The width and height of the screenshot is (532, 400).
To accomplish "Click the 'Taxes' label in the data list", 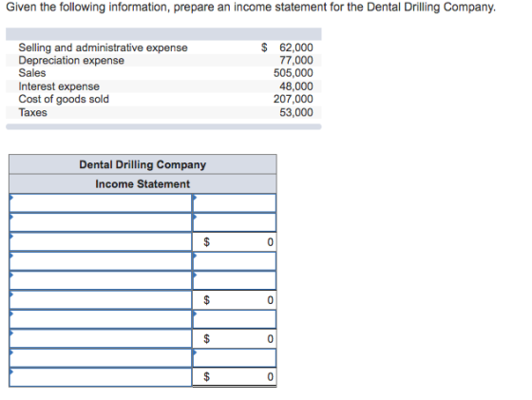I will pyautogui.click(x=32, y=112).
